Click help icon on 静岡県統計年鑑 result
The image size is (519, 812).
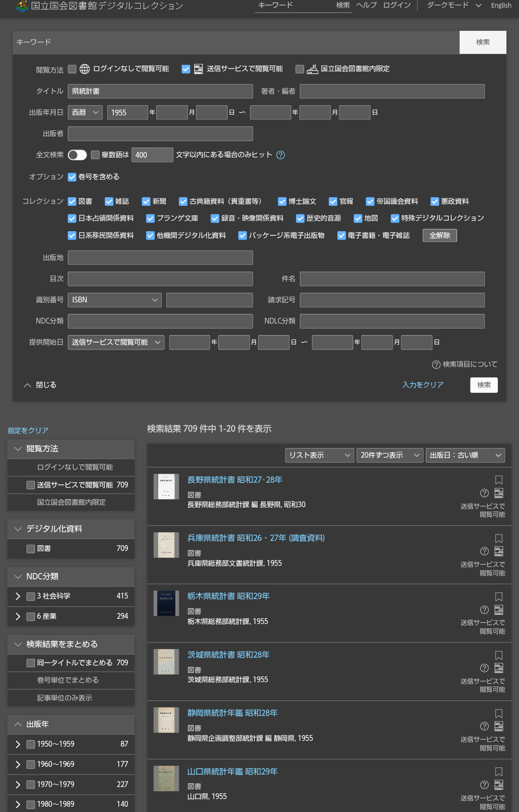tap(484, 726)
